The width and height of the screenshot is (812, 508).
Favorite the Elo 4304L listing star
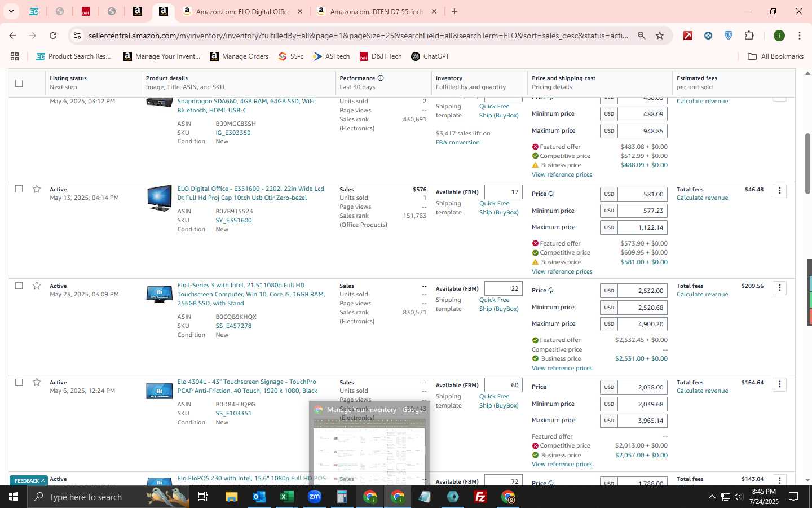tap(37, 382)
